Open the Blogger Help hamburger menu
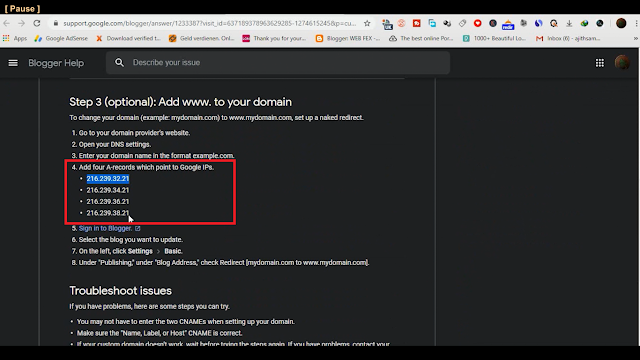This screenshot has height=360, width=640. pyautogui.click(x=13, y=63)
